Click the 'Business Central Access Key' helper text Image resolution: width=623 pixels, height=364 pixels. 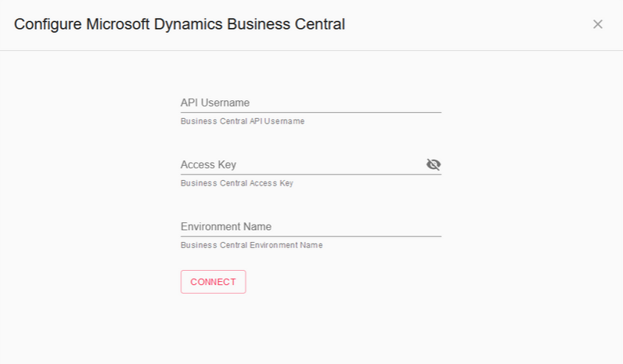[236, 183]
